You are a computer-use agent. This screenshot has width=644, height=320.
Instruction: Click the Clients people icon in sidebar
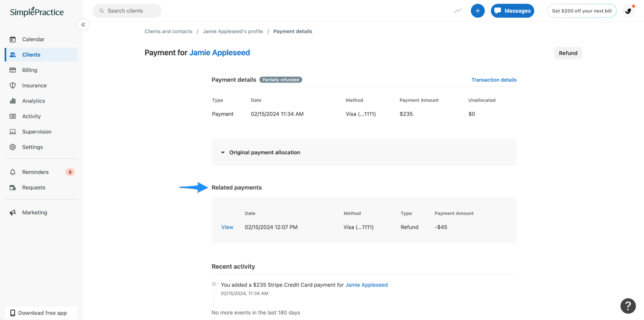pos(13,55)
